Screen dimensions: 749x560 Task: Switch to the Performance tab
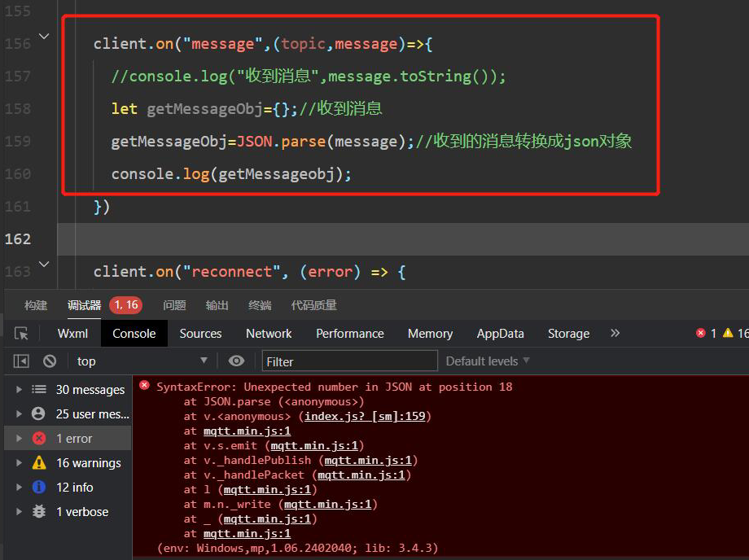(349, 333)
